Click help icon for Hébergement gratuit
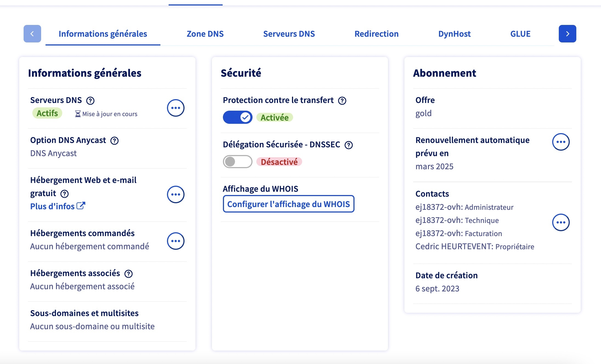 pos(64,194)
